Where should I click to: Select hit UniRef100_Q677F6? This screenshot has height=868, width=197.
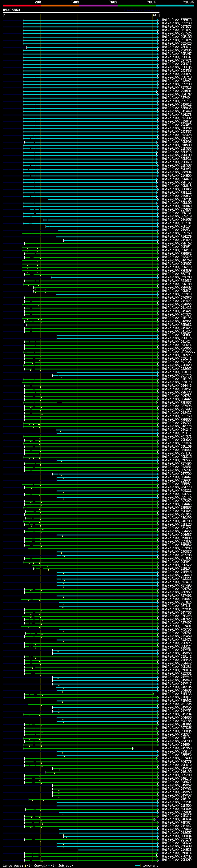click(x=176, y=375)
